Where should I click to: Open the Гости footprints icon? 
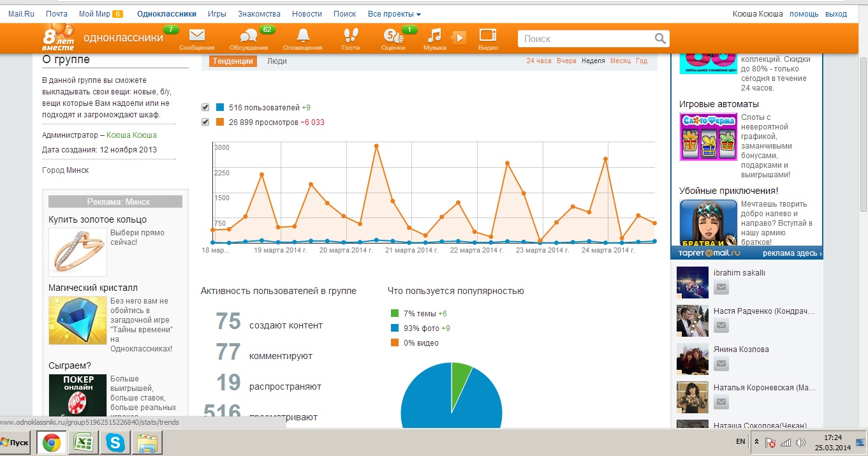[351, 36]
